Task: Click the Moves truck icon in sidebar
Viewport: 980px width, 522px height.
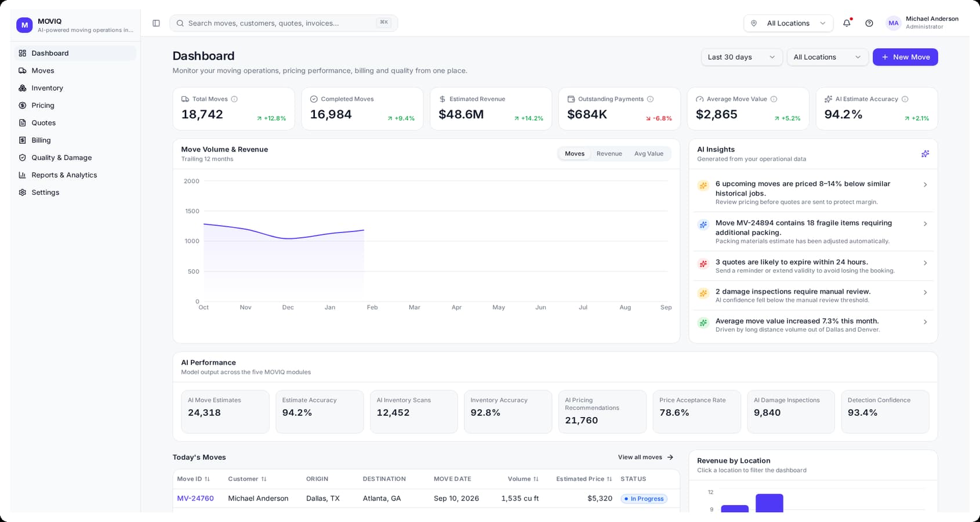Action: (23, 71)
